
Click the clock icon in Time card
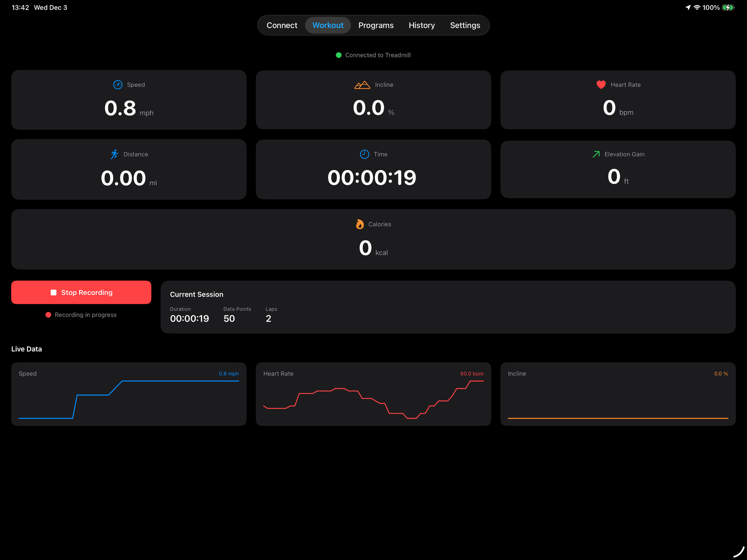364,154
